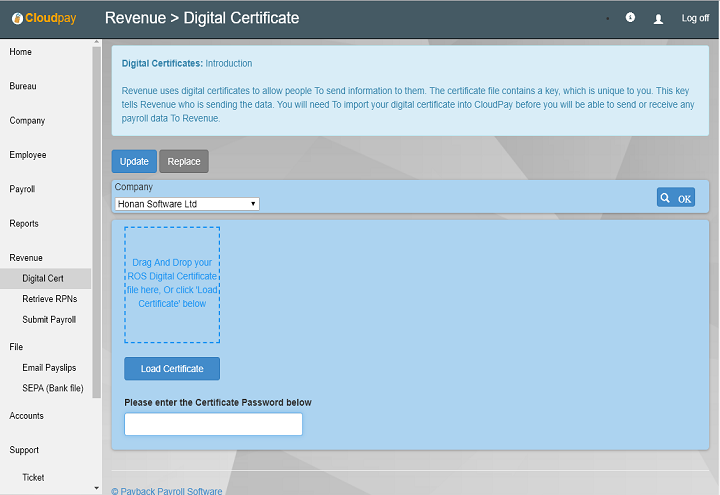Click Log off link
The height and width of the screenshot is (495, 720).
click(x=695, y=19)
